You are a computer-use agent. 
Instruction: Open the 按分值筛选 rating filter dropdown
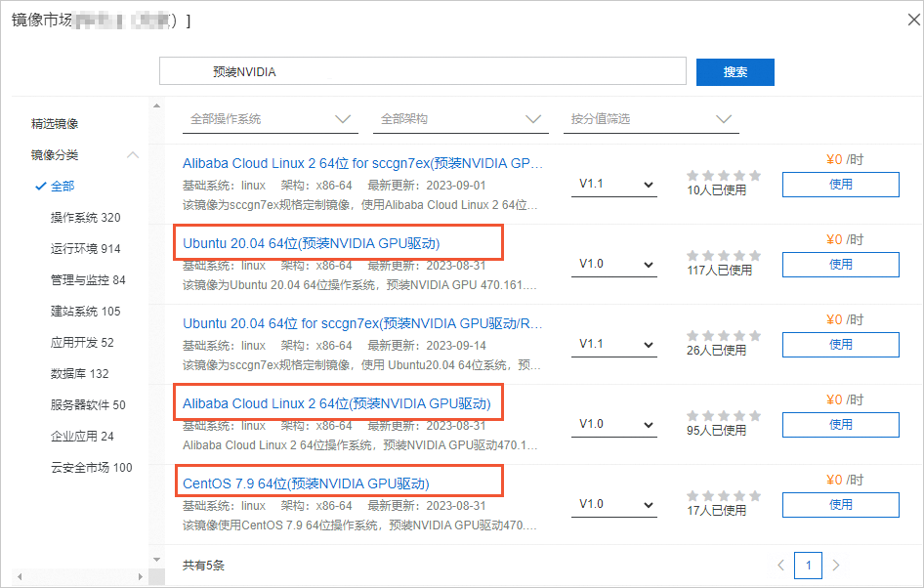(x=651, y=119)
